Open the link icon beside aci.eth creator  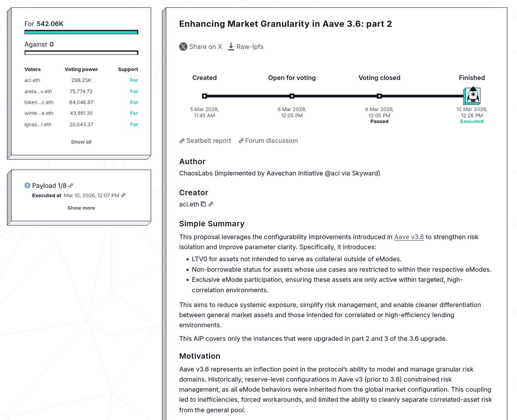211,204
